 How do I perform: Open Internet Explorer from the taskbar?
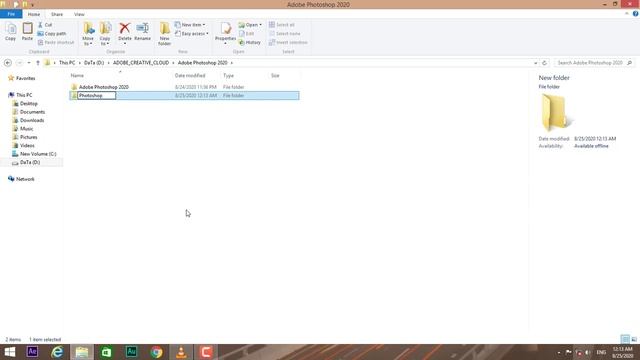(x=57, y=352)
